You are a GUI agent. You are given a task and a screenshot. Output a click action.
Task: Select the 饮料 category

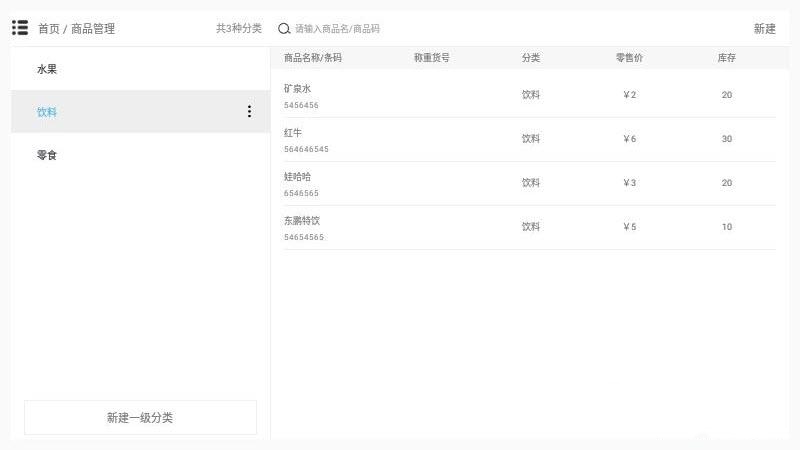coord(47,112)
